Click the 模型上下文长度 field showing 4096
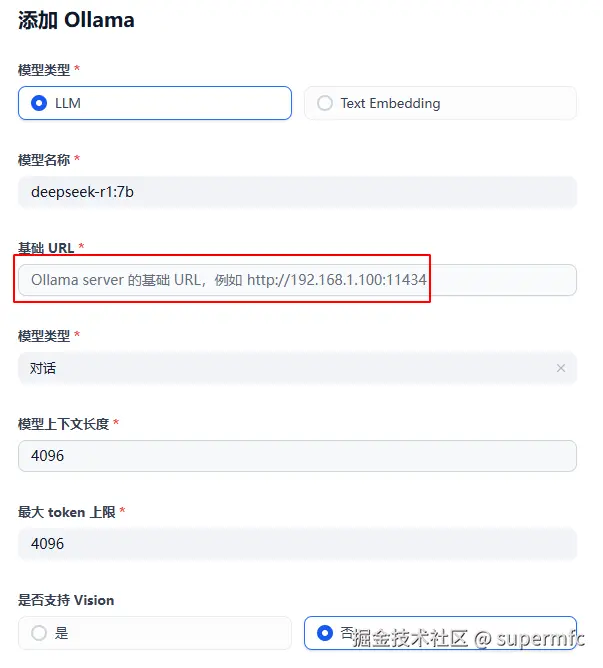Image resolution: width=603 pixels, height=668 pixels. click(x=297, y=456)
